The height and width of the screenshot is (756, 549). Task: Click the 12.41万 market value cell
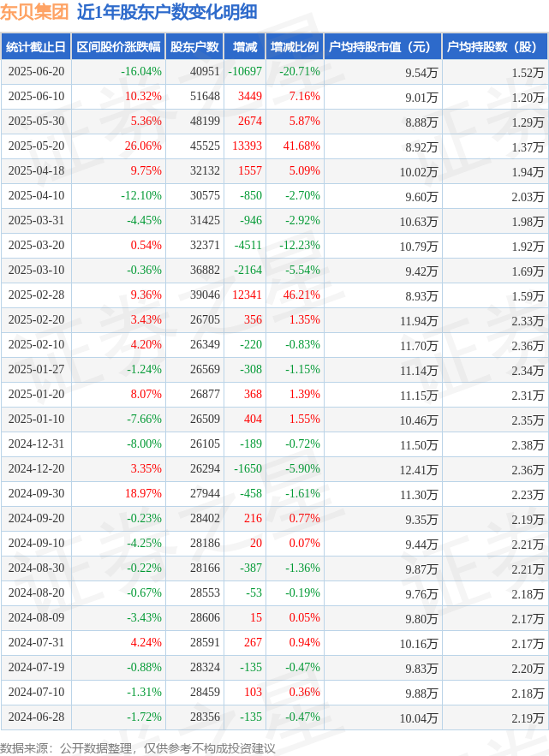pyautogui.click(x=419, y=469)
